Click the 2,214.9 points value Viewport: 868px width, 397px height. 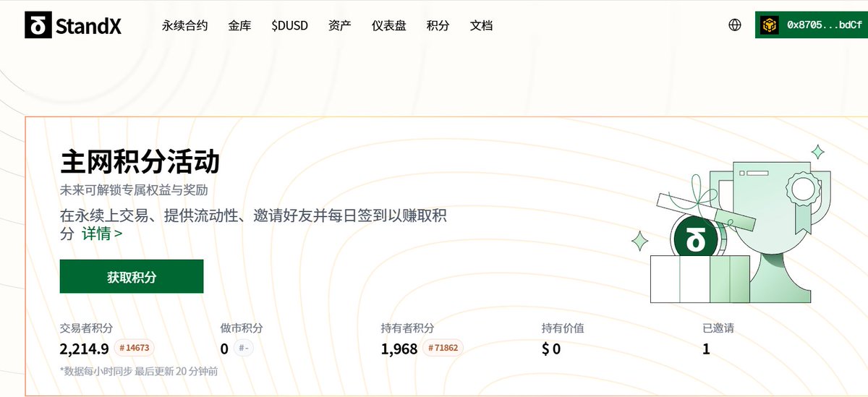pos(84,349)
